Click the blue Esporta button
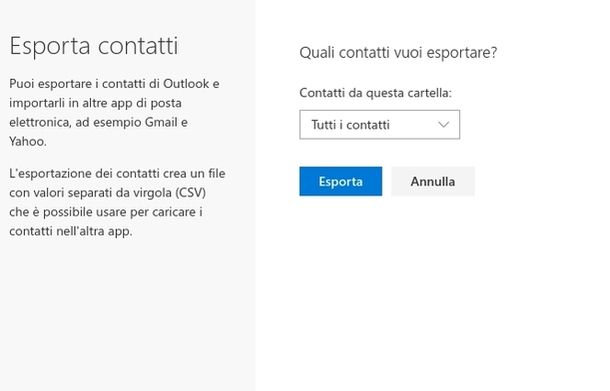 [x=340, y=181]
